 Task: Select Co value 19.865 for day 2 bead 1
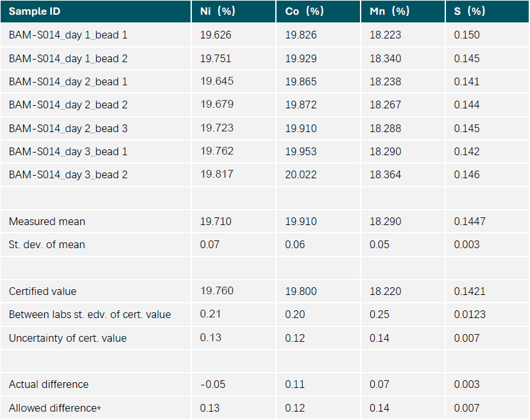click(x=301, y=81)
